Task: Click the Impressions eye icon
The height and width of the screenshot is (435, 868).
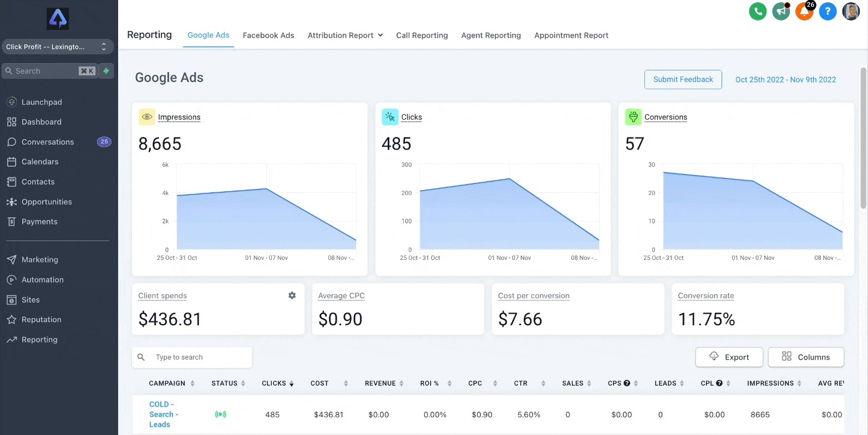Action: (x=147, y=117)
